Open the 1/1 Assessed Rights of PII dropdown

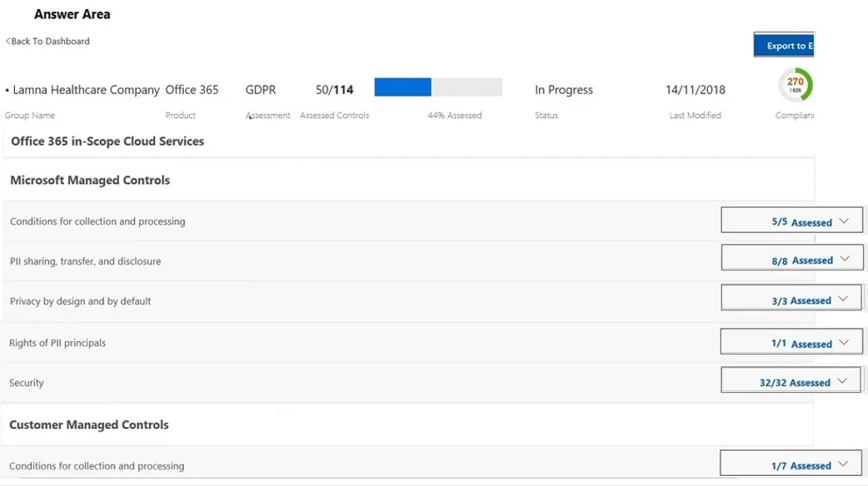click(x=791, y=341)
